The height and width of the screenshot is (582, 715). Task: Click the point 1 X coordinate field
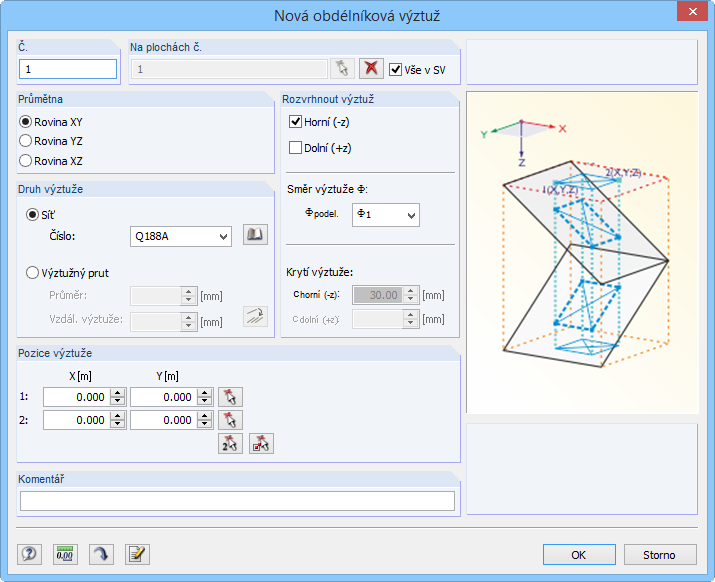(77, 397)
